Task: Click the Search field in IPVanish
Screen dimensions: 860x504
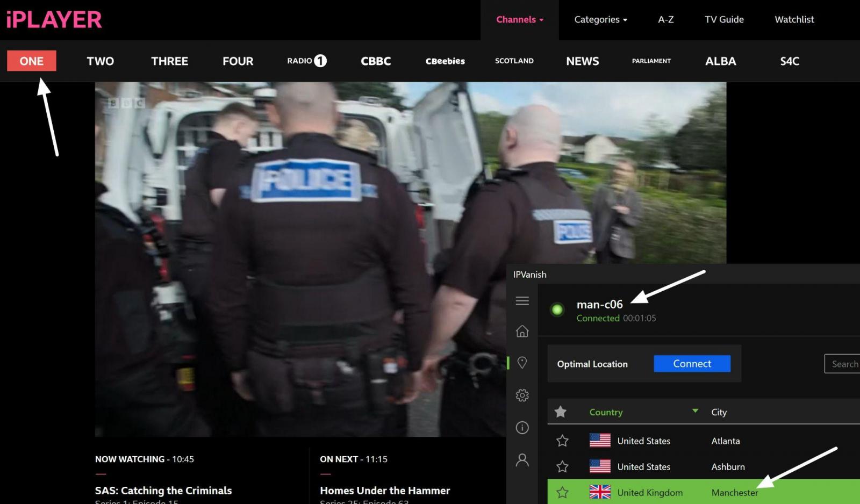Action: point(844,364)
